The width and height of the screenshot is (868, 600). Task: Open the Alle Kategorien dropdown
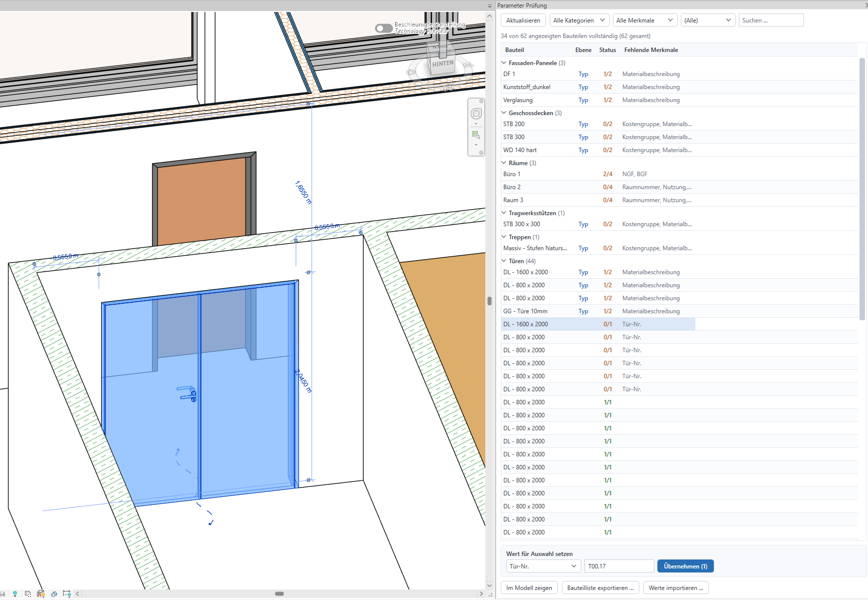pyautogui.click(x=579, y=21)
